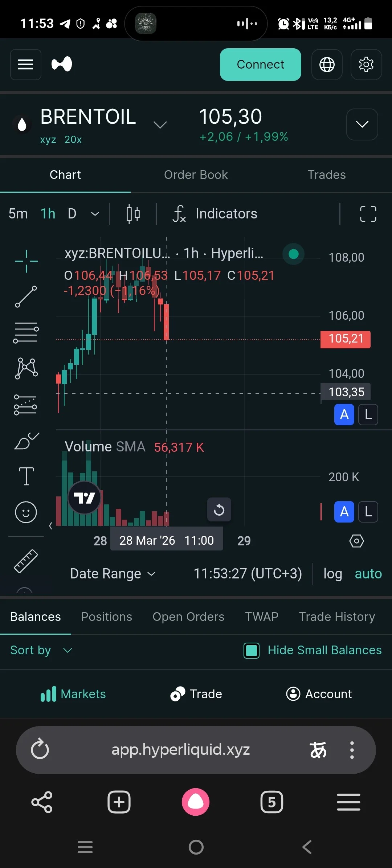Select the brush drawing tool

(26, 441)
